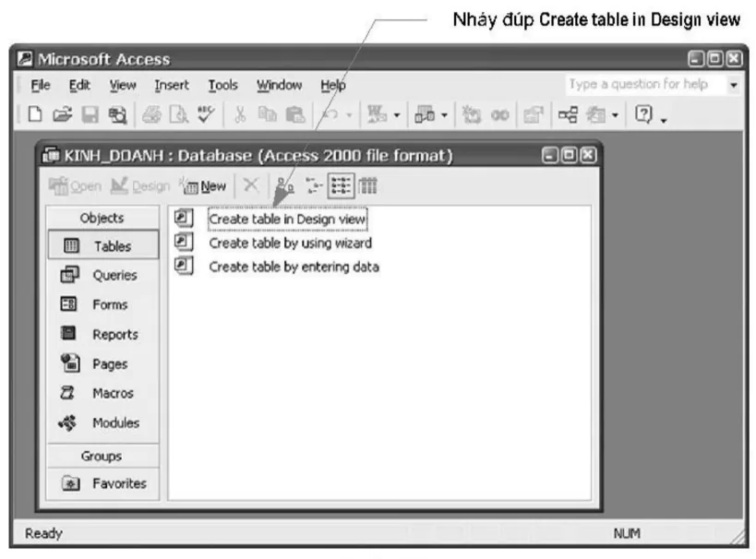The height and width of the screenshot is (559, 756).
Task: Click the KINH_DOANH database window title bar
Action: coord(319,155)
